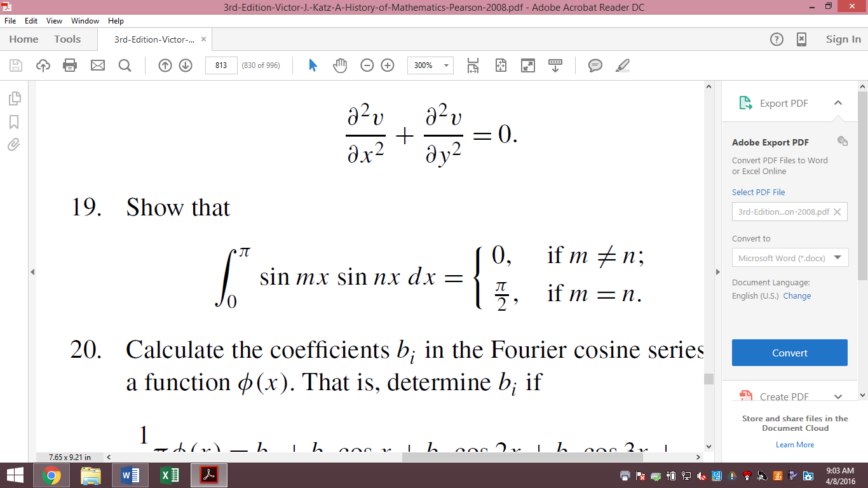The width and height of the screenshot is (868, 488).
Task: Collapse the Export PDF panel
Action: (x=837, y=102)
